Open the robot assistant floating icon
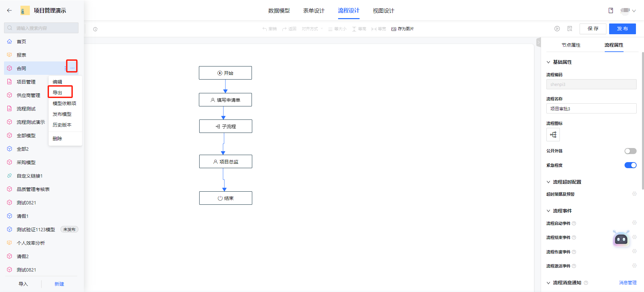This screenshot has height=292, width=644. click(x=621, y=239)
